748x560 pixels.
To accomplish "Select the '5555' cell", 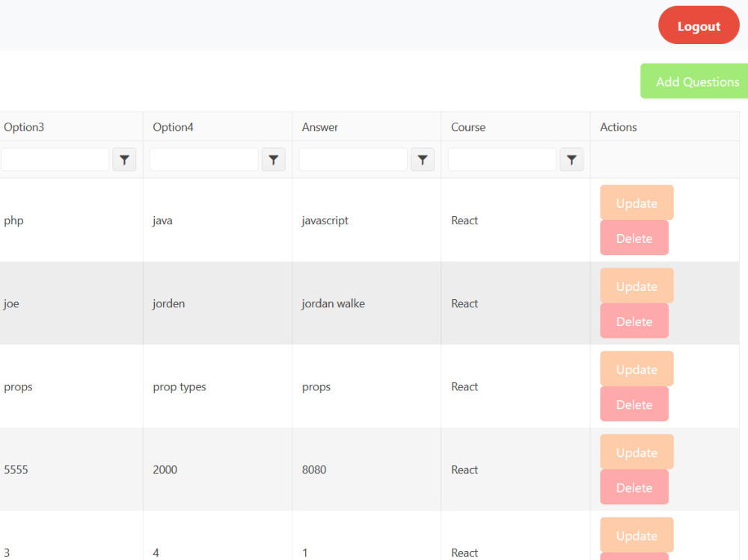I will pos(71,469).
